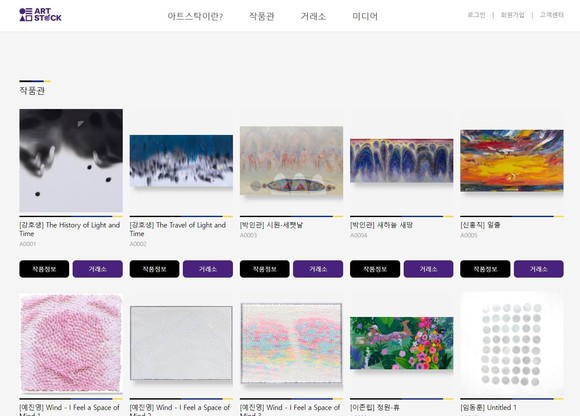Viewport: 580px width, 416px height.
Task: Click 작품정보 button for artwork A0001
Action: tap(44, 269)
